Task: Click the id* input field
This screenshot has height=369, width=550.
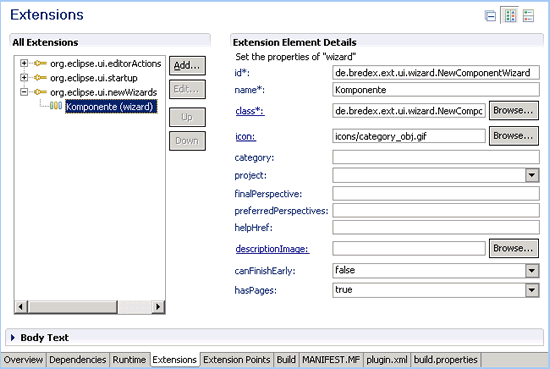Action: 436,73
